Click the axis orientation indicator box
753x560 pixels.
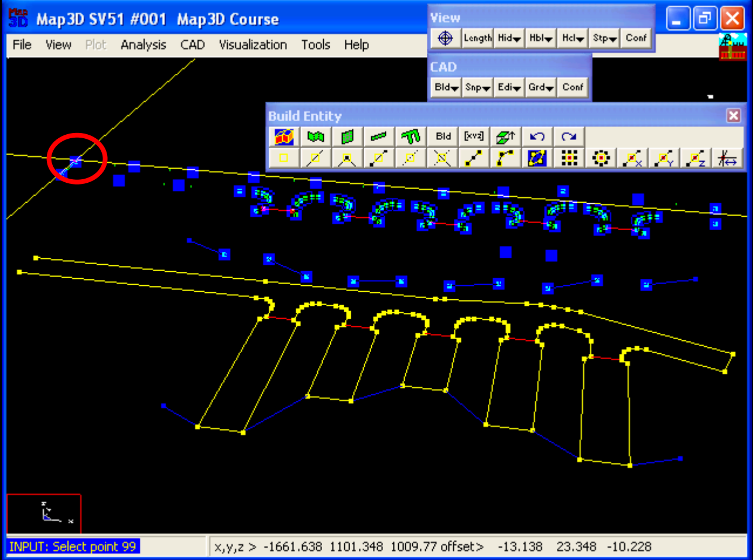44,514
